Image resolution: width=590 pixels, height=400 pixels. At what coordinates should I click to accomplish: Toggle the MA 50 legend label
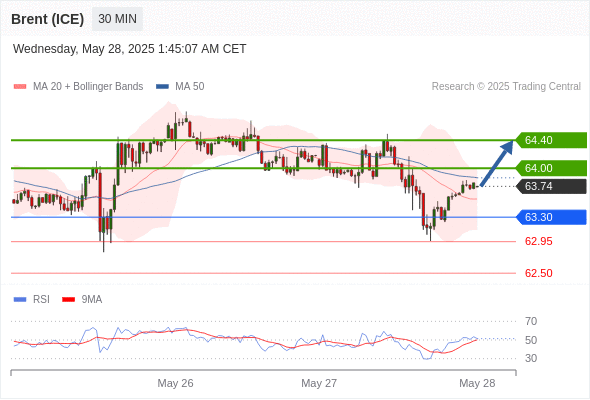(190, 87)
